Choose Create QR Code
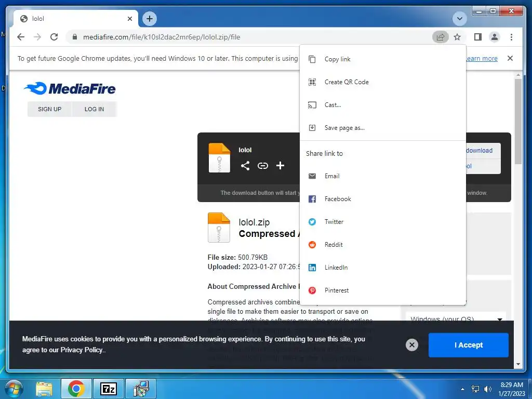The image size is (532, 399). click(x=383, y=82)
